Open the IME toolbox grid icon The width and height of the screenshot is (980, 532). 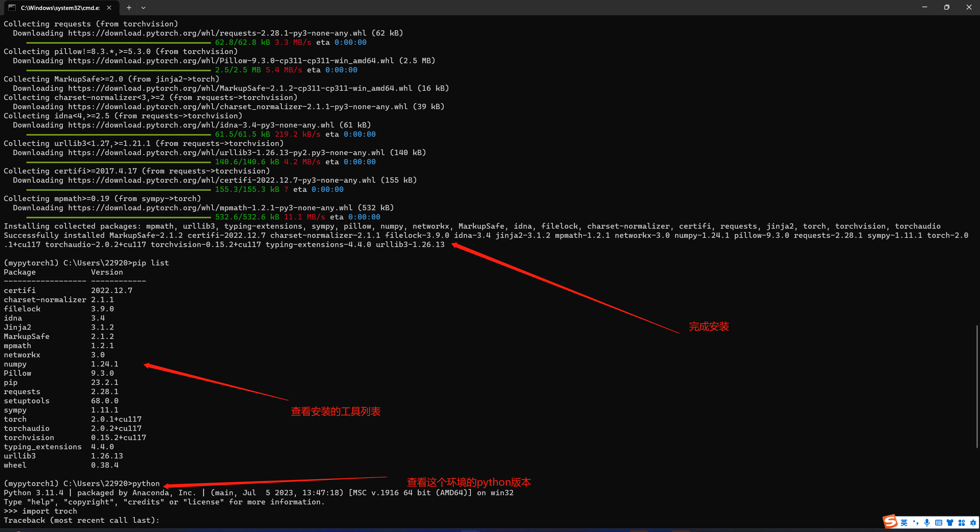click(x=961, y=523)
